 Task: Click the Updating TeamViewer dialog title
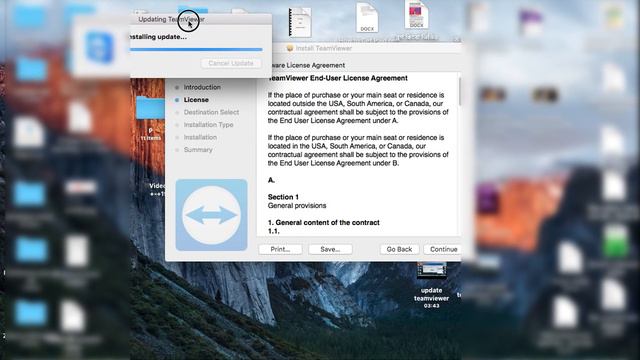click(171, 19)
